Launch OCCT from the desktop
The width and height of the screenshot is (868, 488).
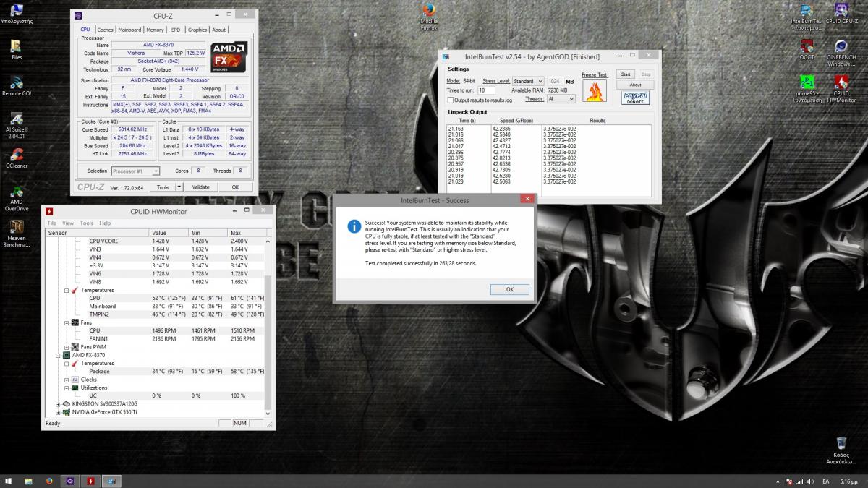click(807, 50)
